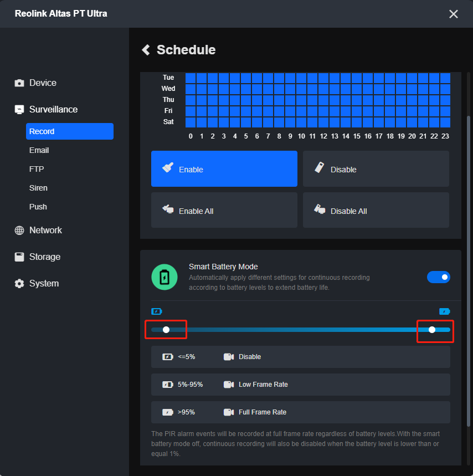
Task: Click the camera icon beside Full Frame Rate
Action: tap(229, 412)
